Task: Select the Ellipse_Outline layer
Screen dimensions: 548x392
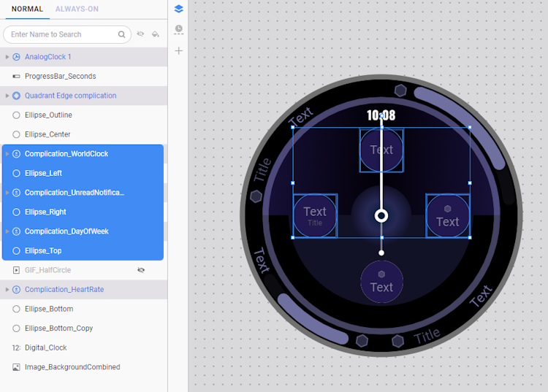Action: point(48,115)
